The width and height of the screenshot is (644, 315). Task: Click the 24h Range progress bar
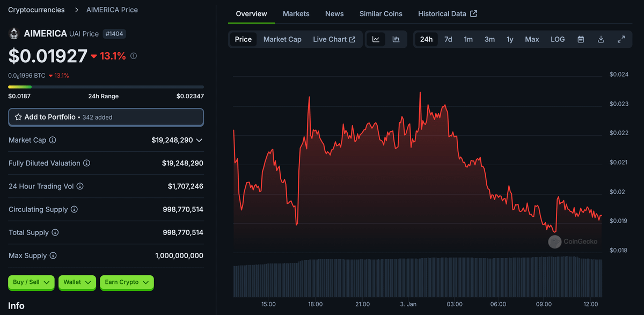(106, 86)
